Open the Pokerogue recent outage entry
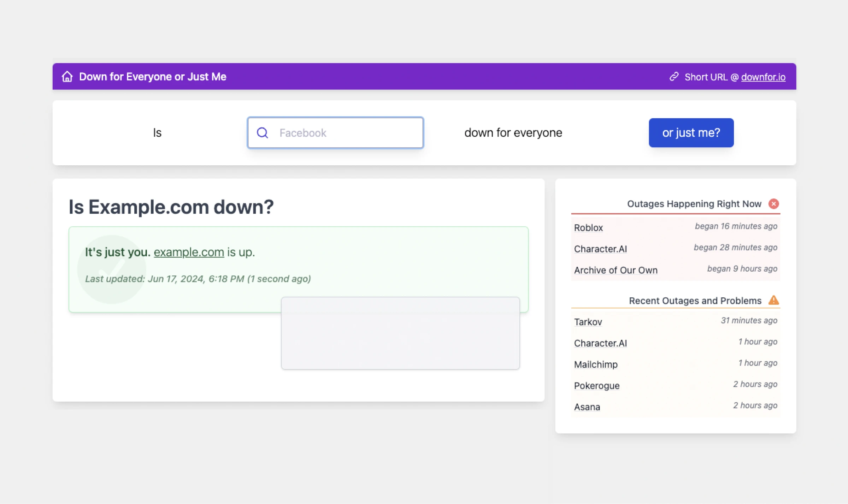 coord(596,385)
